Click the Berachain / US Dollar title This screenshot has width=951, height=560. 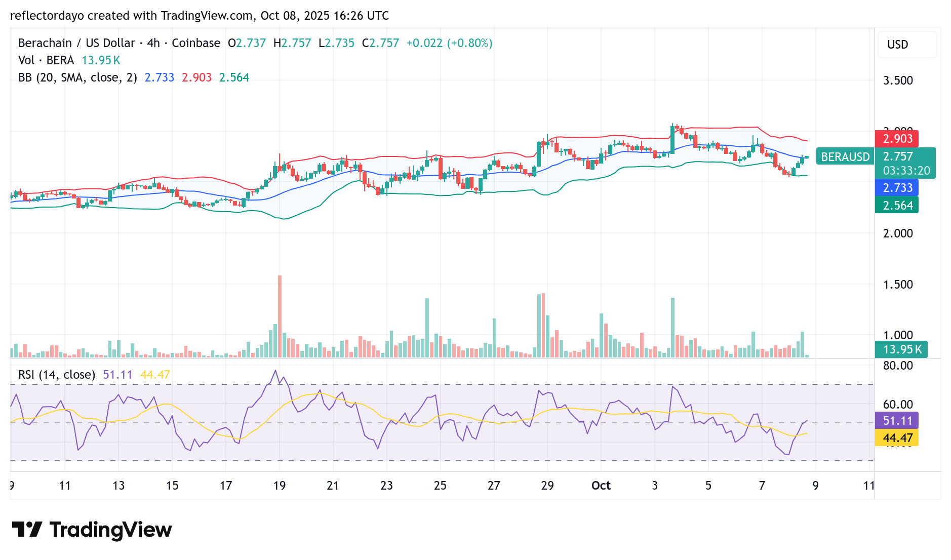point(76,43)
